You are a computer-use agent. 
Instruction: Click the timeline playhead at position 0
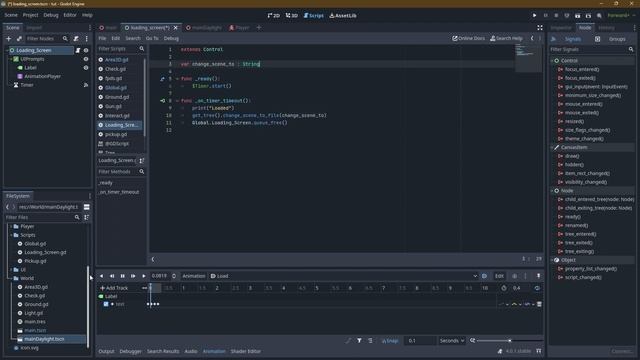pos(150,288)
